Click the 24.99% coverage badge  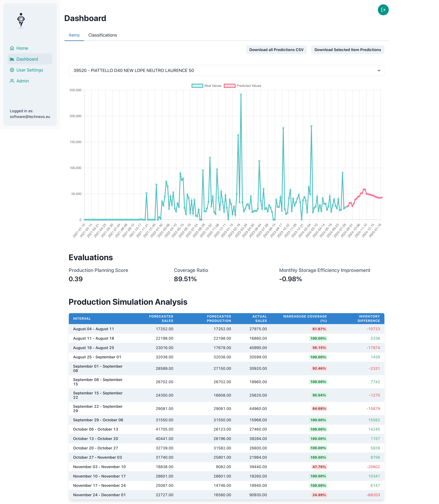point(319,495)
